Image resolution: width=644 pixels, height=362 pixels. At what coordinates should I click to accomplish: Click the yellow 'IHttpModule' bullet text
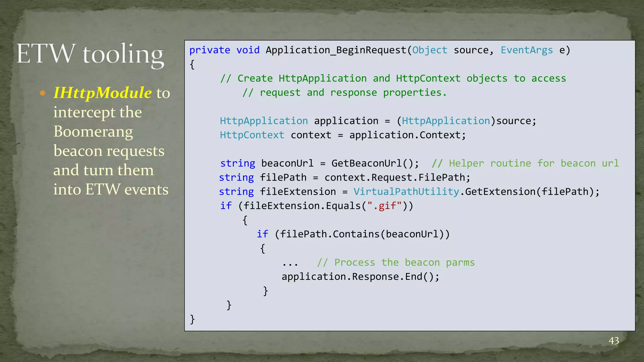(103, 93)
